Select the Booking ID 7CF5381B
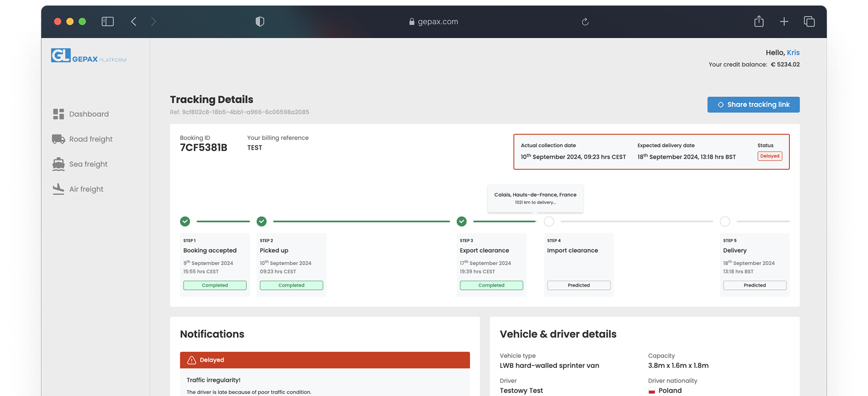 click(204, 148)
